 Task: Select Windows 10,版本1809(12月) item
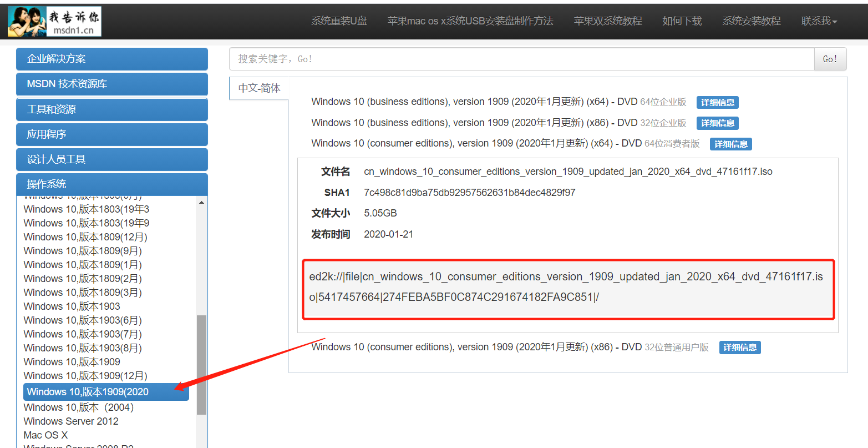coord(85,237)
